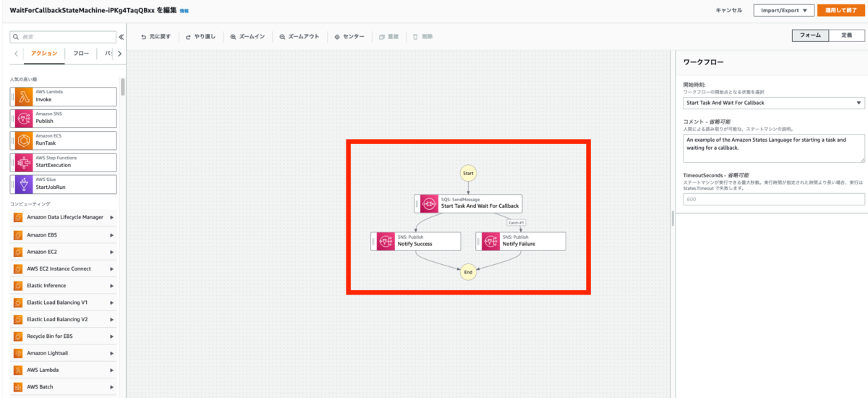
Task: Click the AWS Batch service icon
Action: pos(17,386)
